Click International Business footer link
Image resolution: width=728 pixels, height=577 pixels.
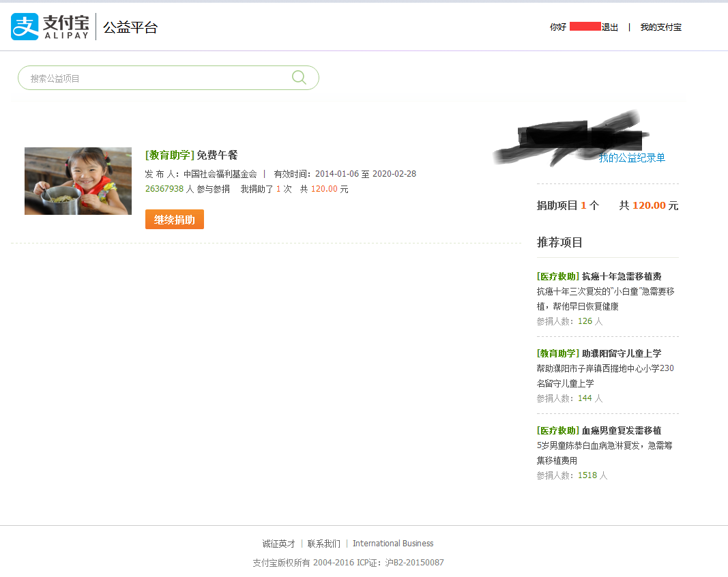[x=393, y=544]
